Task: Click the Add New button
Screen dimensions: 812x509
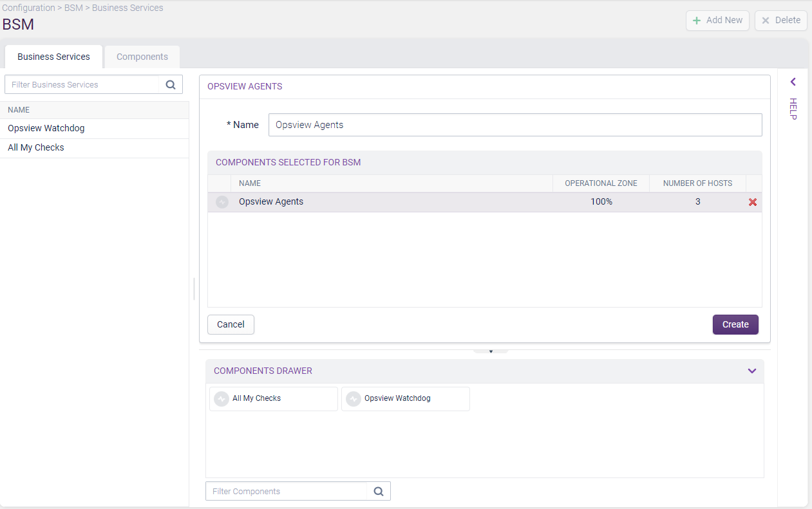Action: point(717,20)
